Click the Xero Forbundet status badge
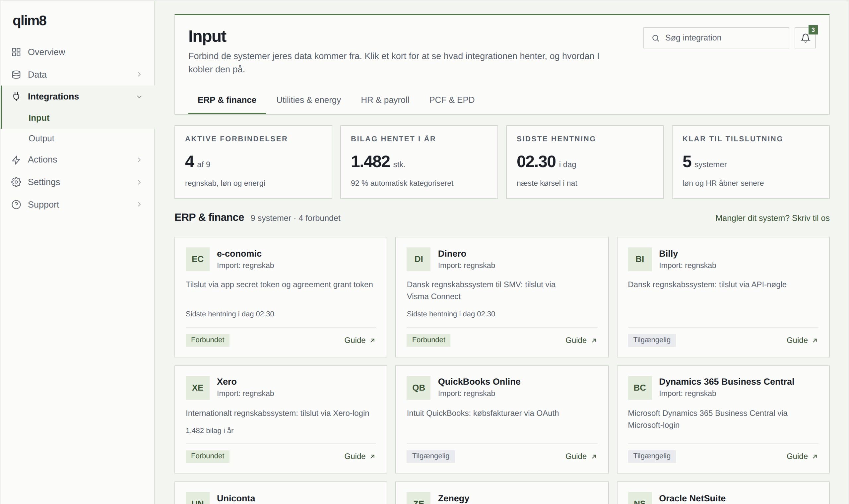 coord(208,456)
